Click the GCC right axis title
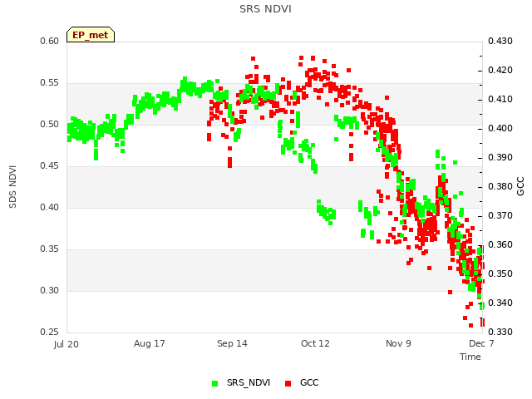The height and width of the screenshot is (399, 532). point(520,186)
